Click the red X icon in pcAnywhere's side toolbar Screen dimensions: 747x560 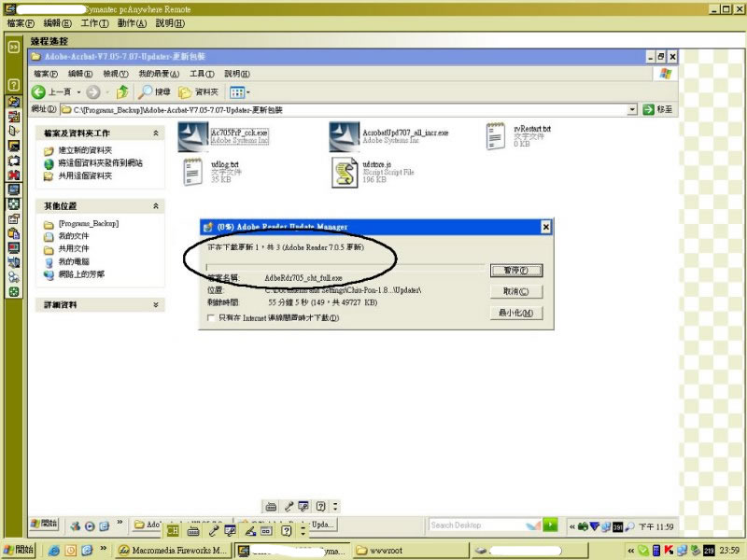tap(13, 175)
